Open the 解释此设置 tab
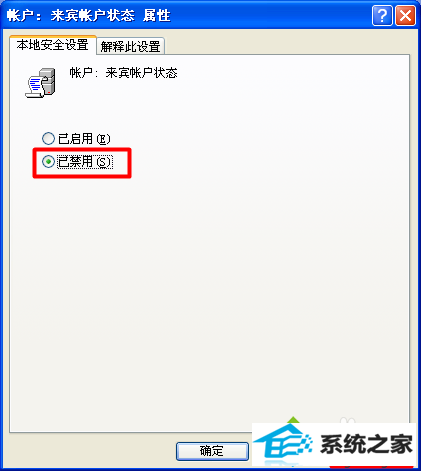 130,46
